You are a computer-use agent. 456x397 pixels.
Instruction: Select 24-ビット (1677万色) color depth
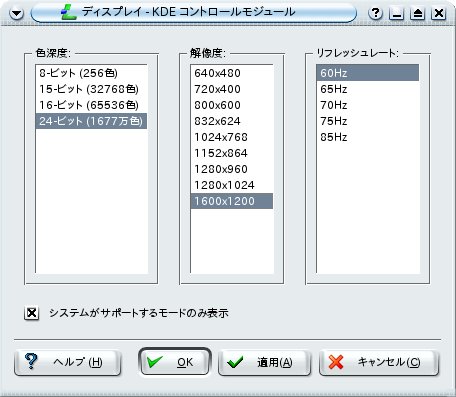point(91,121)
